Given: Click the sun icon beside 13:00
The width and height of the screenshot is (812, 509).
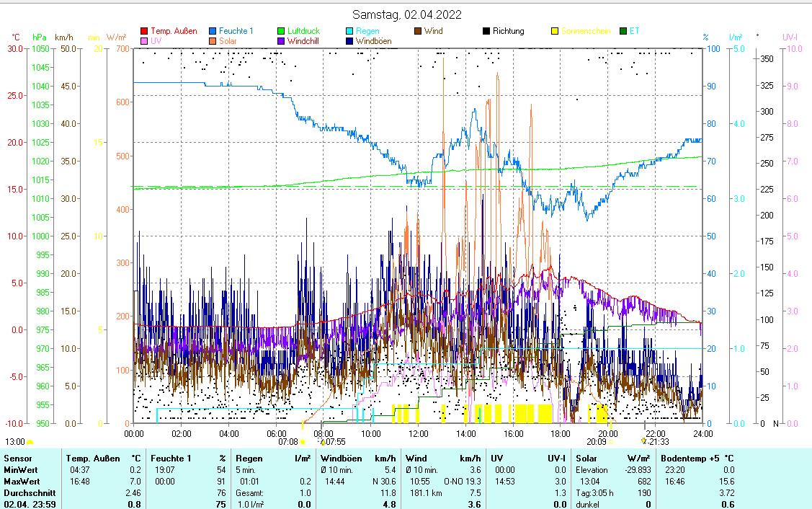Looking at the screenshot, I should click(30, 441).
